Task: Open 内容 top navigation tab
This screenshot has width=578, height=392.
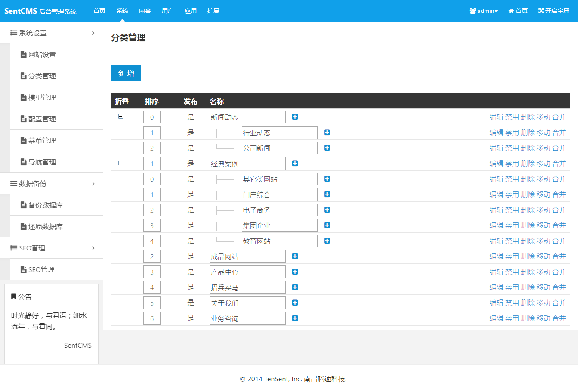Action: point(145,11)
